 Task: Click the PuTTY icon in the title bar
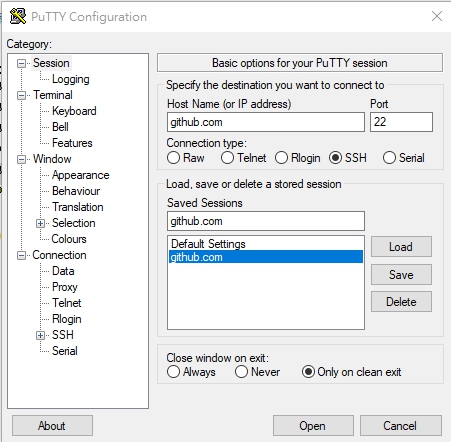(18, 16)
